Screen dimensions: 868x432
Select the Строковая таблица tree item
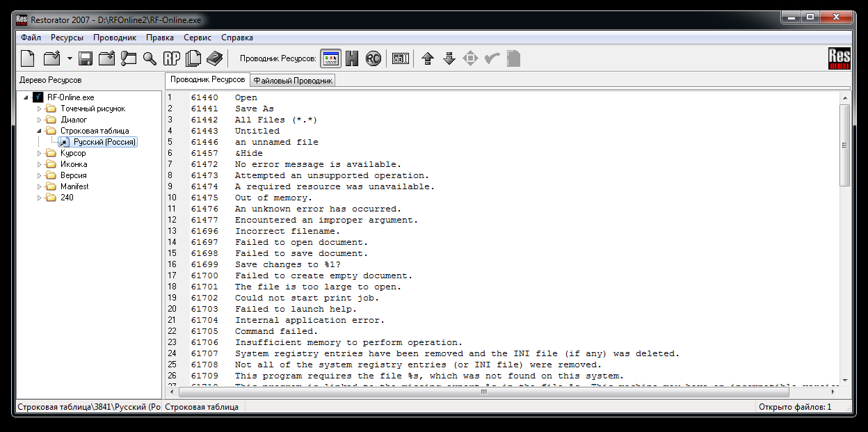pos(95,131)
